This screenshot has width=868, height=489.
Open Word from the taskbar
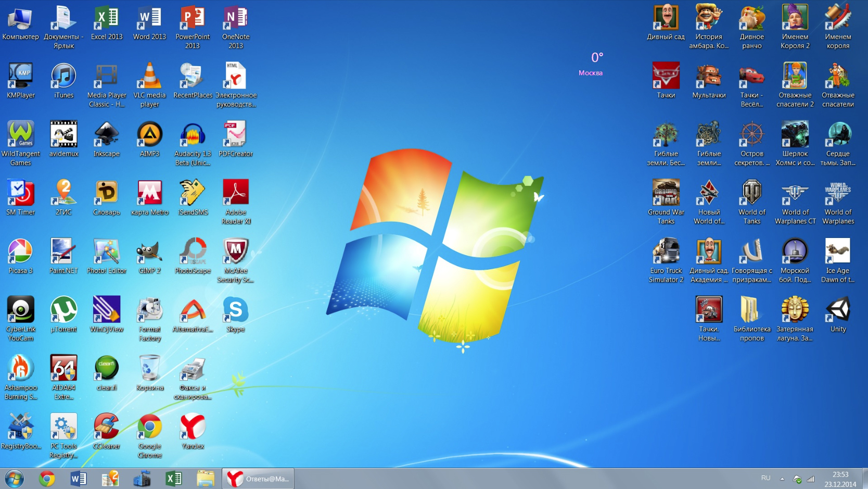point(79,479)
